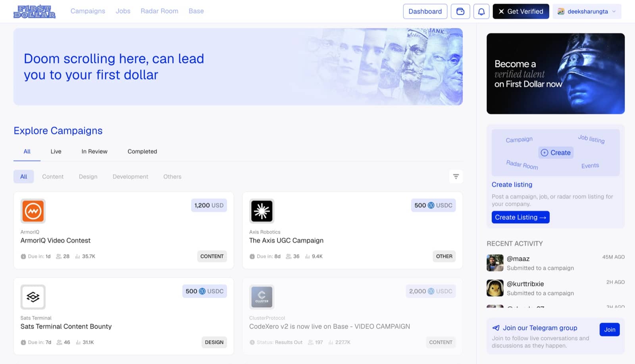The height and width of the screenshot is (364, 635).
Task: Filter campaigns by Design category
Action: [x=88, y=176]
